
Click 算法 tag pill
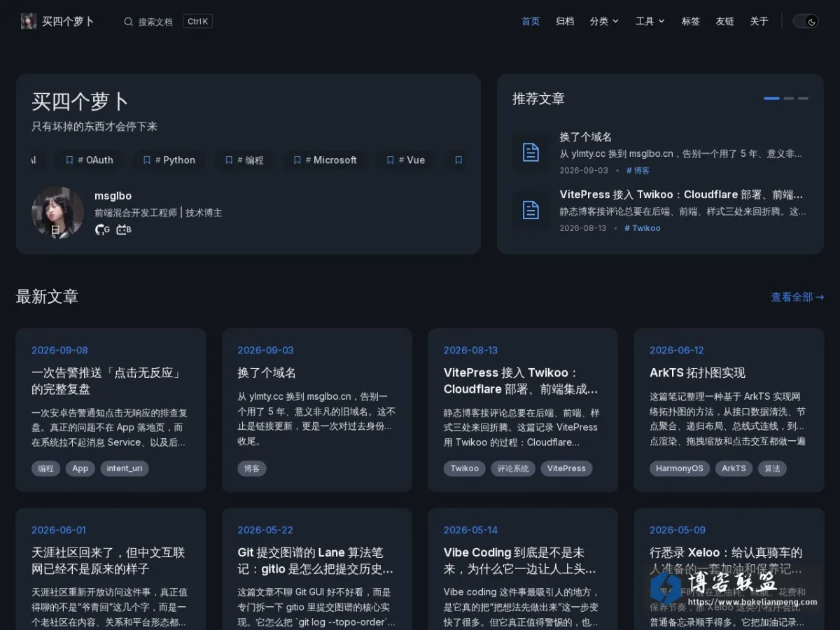[773, 468]
